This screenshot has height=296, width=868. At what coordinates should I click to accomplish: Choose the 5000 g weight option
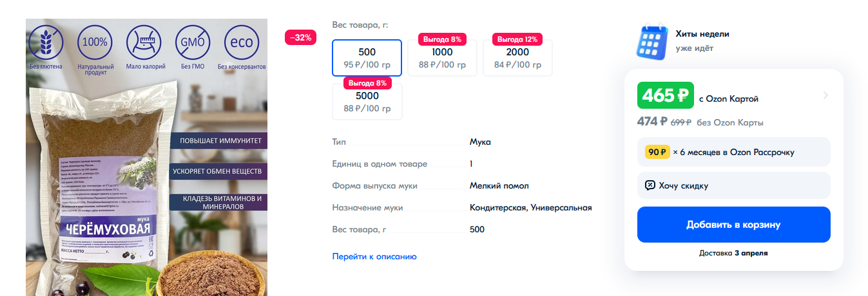coord(367,102)
